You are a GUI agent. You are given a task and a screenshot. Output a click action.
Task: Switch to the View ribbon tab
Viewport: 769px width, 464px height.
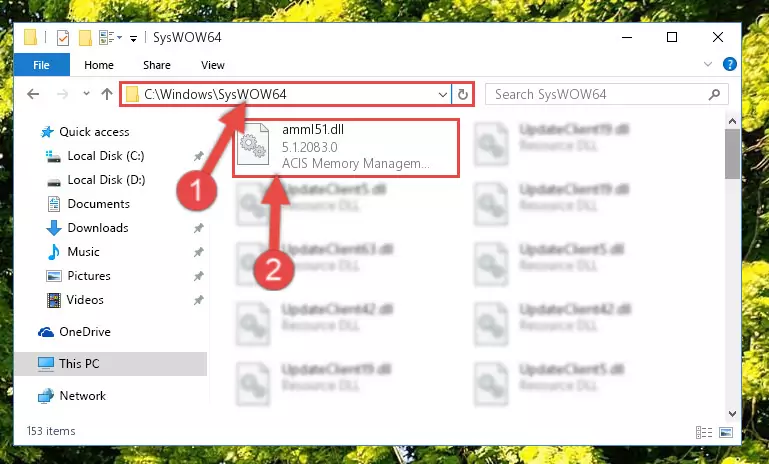click(213, 65)
